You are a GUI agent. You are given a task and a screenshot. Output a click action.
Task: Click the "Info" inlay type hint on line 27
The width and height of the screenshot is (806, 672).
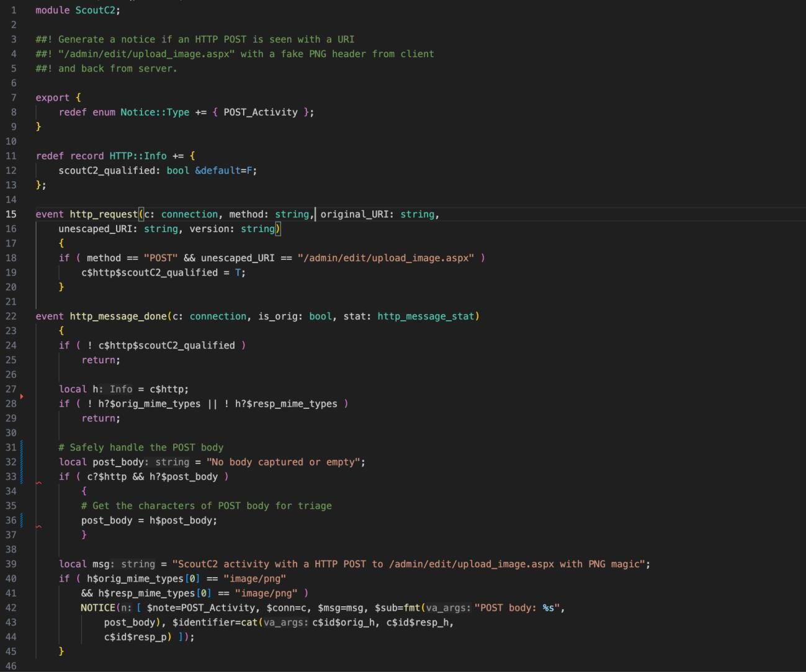121,389
